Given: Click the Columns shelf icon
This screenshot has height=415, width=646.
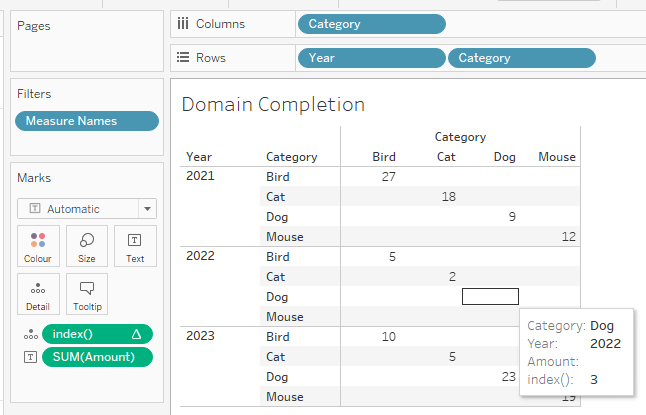Looking at the screenshot, I should [x=183, y=24].
